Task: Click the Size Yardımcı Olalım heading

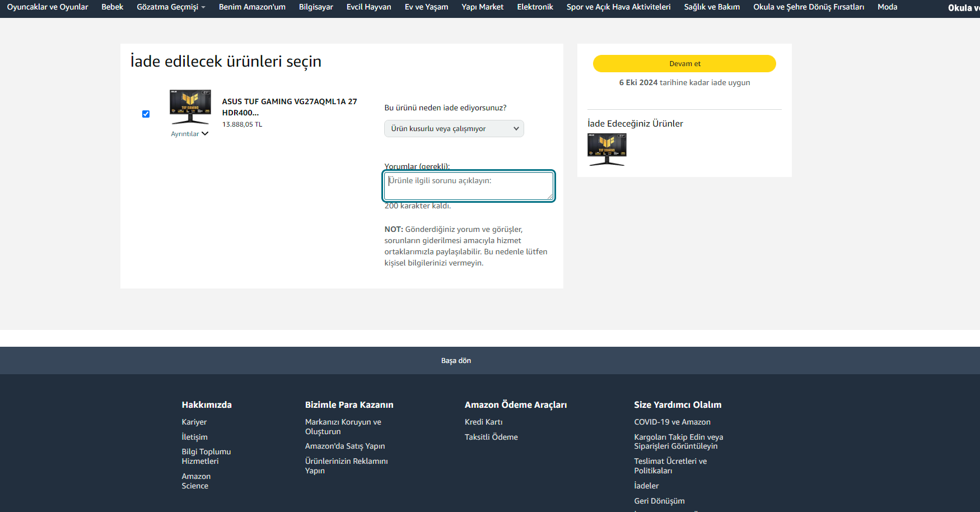Action: pos(678,405)
